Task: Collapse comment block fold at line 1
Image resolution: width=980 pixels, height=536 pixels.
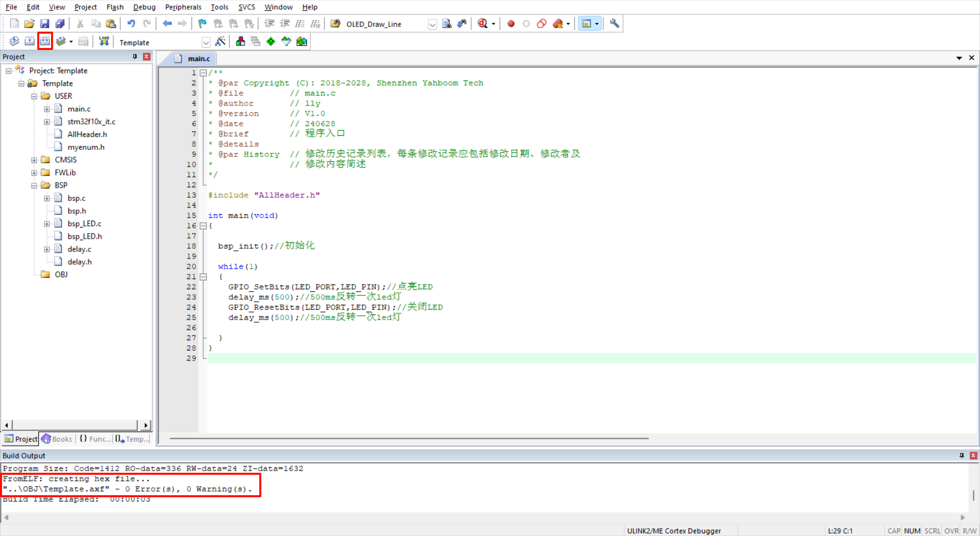Action: tap(203, 73)
